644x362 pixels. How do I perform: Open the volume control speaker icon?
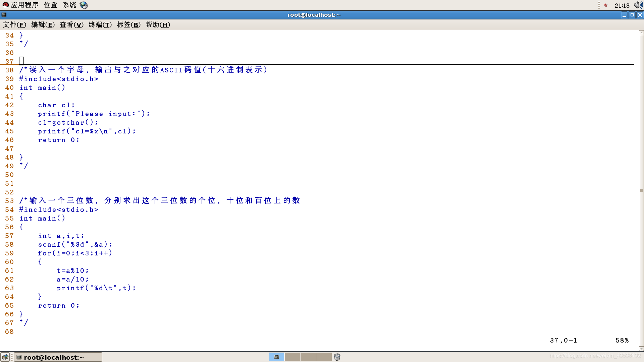638,5
